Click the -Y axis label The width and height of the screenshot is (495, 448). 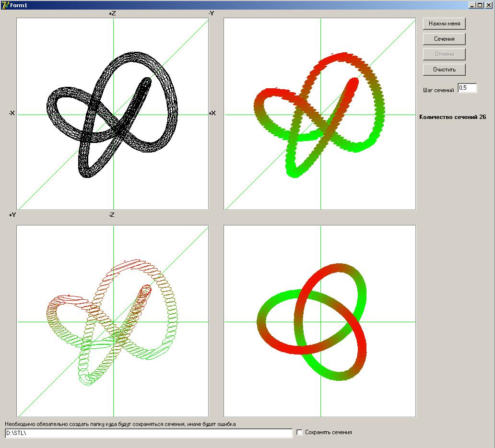[x=211, y=13]
